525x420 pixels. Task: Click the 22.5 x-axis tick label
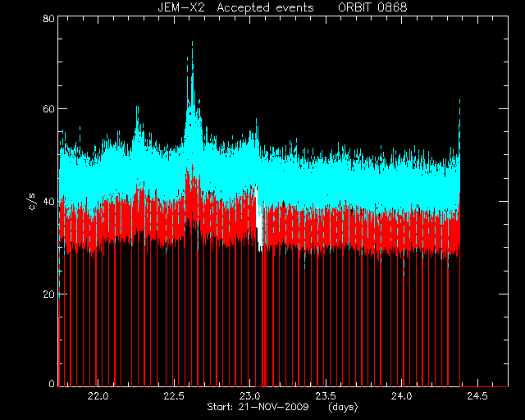point(174,396)
